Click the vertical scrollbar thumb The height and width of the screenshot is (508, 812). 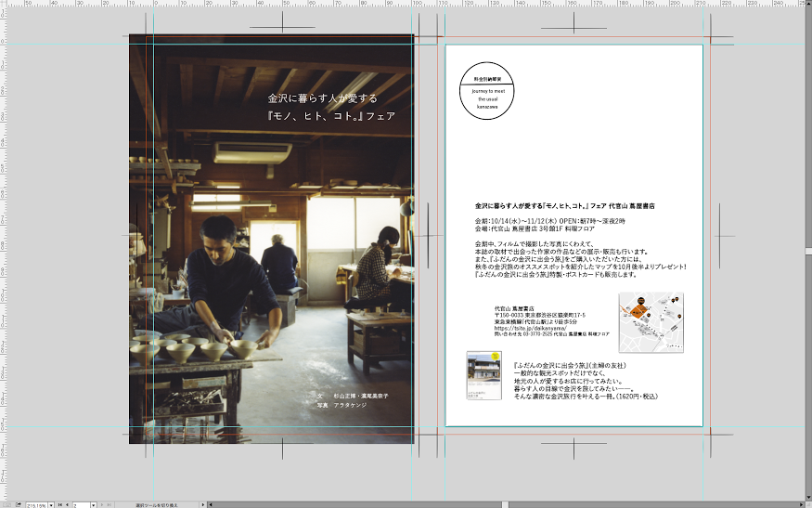(x=808, y=252)
